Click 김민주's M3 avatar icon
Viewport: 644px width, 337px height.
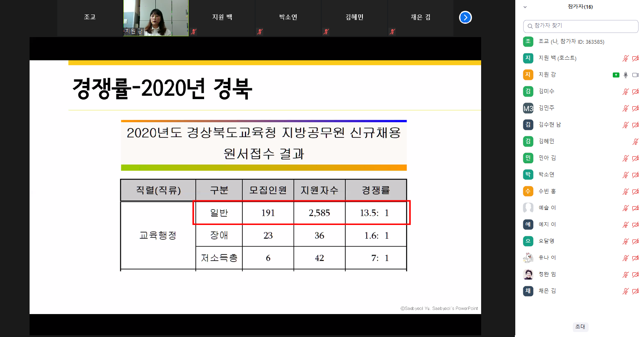point(528,108)
